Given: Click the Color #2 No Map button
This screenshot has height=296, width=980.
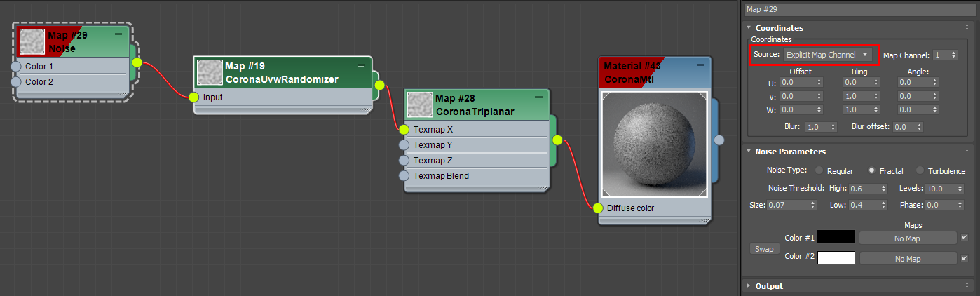Looking at the screenshot, I should 908,259.
